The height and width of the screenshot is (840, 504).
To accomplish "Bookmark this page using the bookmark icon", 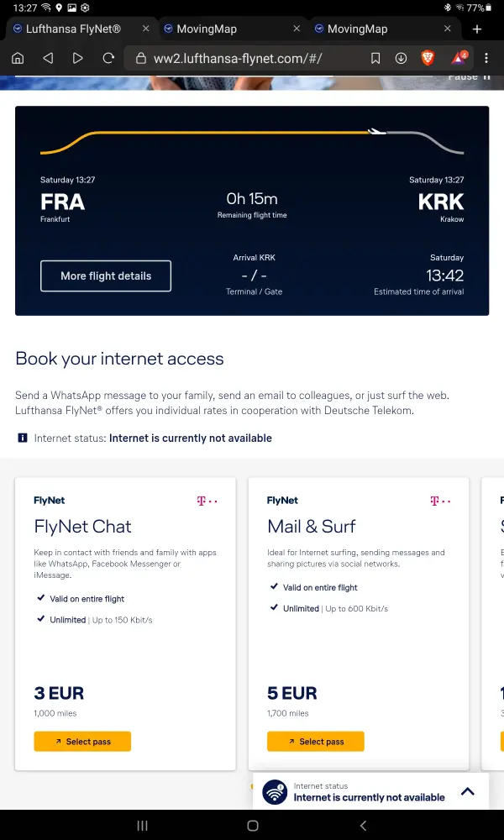I will pos(375,59).
